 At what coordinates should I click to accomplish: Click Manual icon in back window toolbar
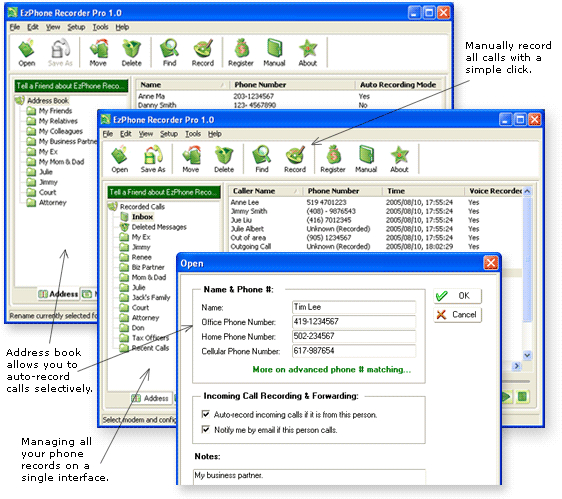pyautogui.click(x=274, y=53)
